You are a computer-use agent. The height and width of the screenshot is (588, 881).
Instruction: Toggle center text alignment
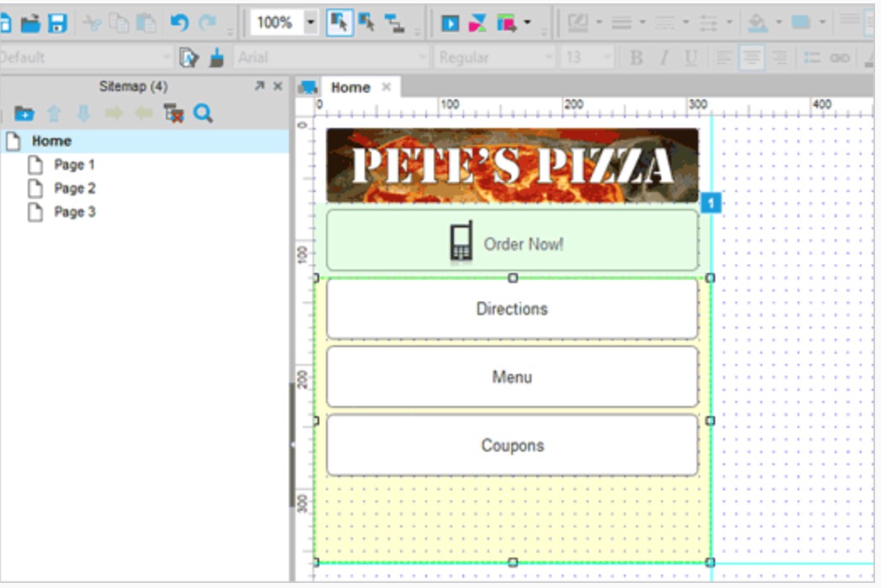coord(750,58)
